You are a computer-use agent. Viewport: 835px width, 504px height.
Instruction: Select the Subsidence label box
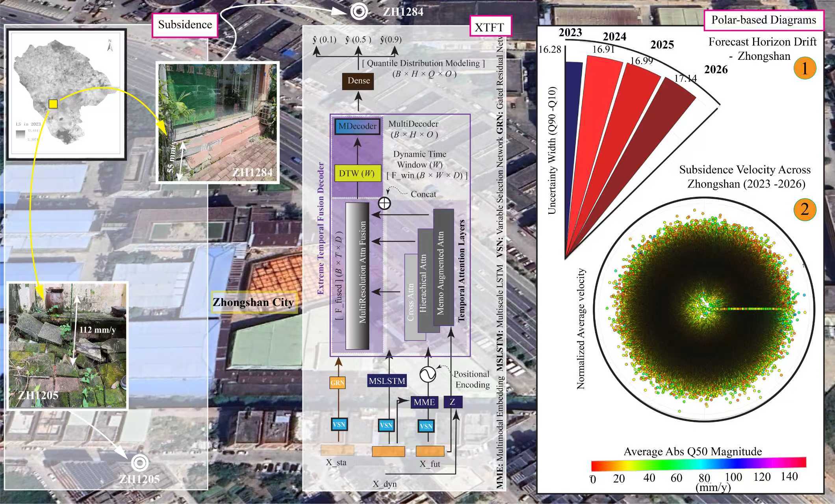[x=185, y=25]
